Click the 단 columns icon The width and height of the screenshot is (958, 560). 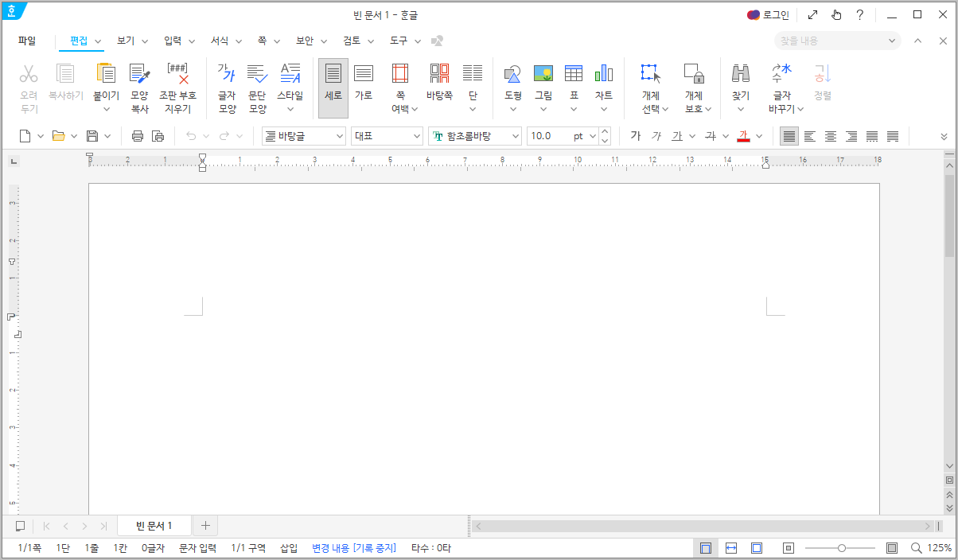click(x=473, y=74)
